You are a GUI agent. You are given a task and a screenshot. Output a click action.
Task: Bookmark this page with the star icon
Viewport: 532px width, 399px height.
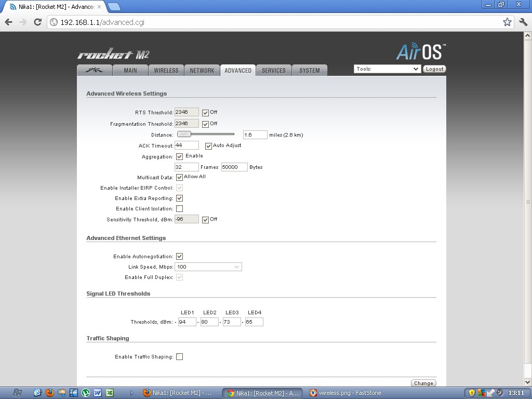tap(507, 22)
